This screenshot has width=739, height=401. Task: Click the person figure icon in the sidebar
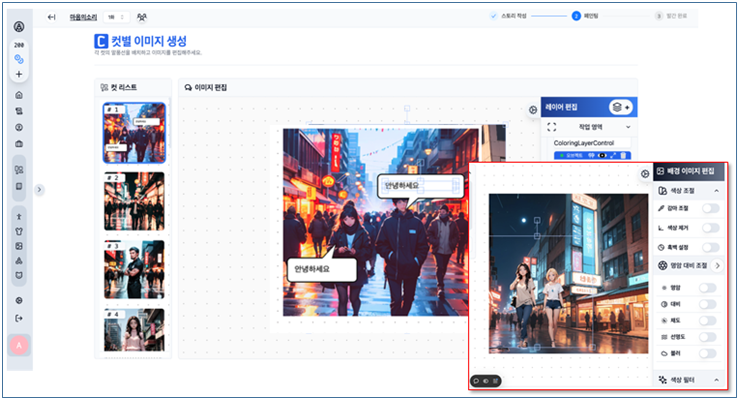(x=19, y=217)
